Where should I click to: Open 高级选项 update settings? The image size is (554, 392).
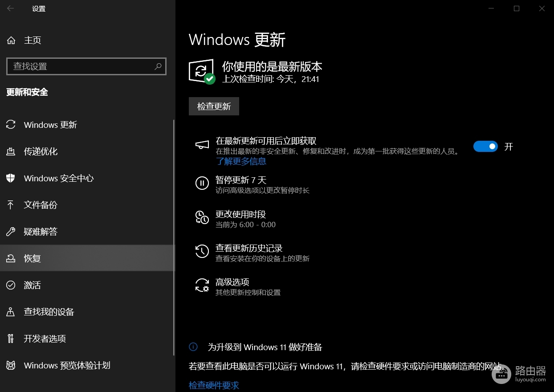(x=238, y=287)
